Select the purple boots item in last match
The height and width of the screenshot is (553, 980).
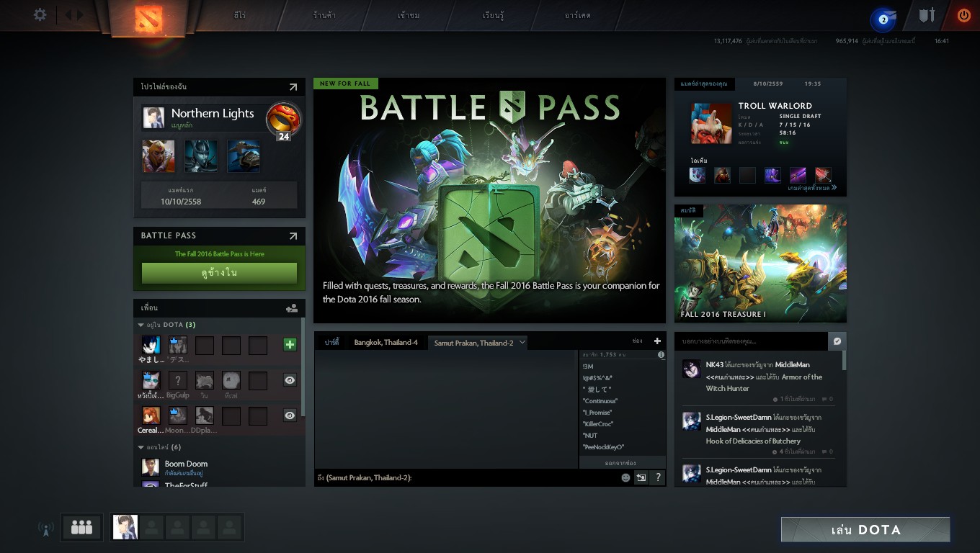772,175
